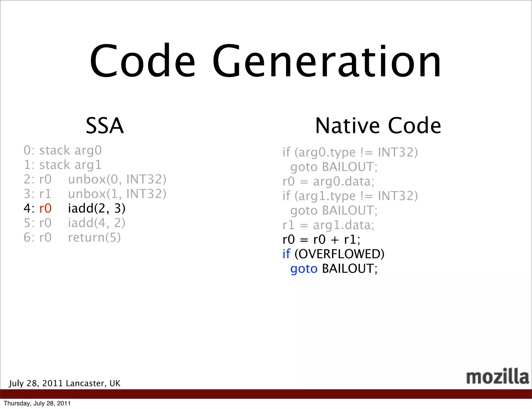This screenshot has height=409, width=532.
Task: Click 'r1 = arg1.data;' line
Action: point(328,225)
